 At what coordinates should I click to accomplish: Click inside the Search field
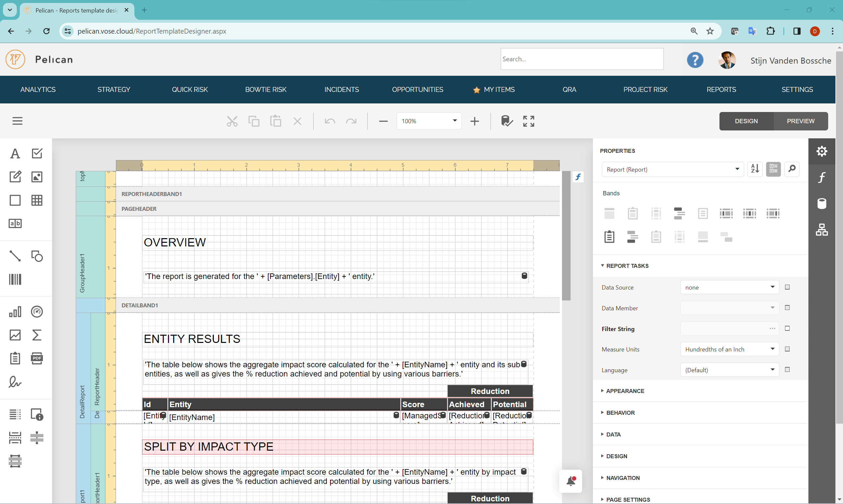(581, 59)
